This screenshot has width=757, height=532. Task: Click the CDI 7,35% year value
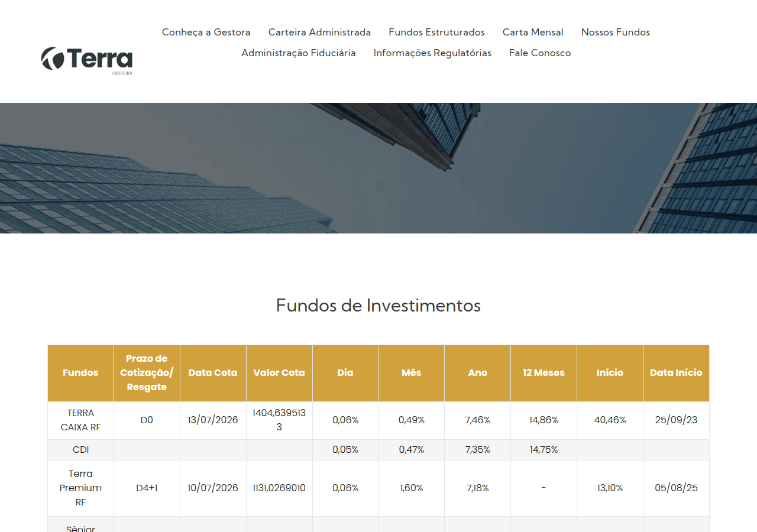478,450
